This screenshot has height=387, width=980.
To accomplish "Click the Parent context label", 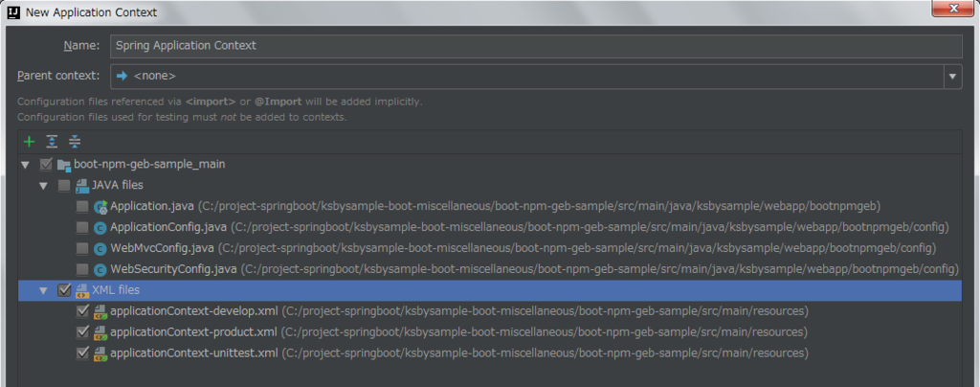I will tap(58, 76).
